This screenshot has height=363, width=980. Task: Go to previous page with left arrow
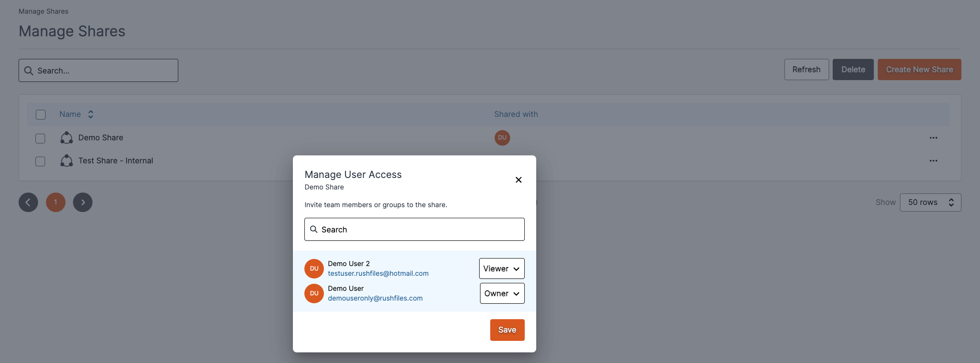pyautogui.click(x=28, y=202)
